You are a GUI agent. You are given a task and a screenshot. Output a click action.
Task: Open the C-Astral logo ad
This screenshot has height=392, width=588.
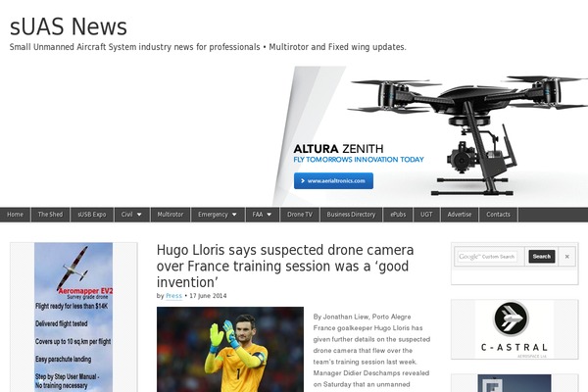point(514,329)
